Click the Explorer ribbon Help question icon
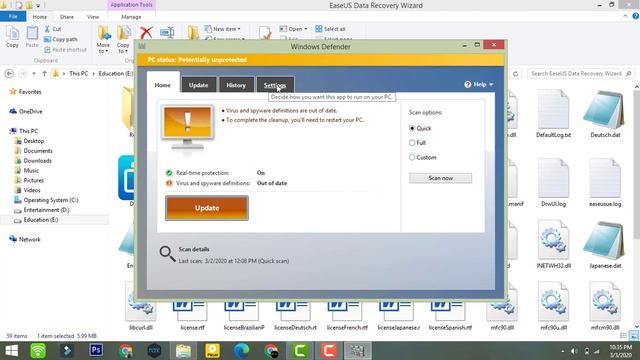 tap(636, 16)
